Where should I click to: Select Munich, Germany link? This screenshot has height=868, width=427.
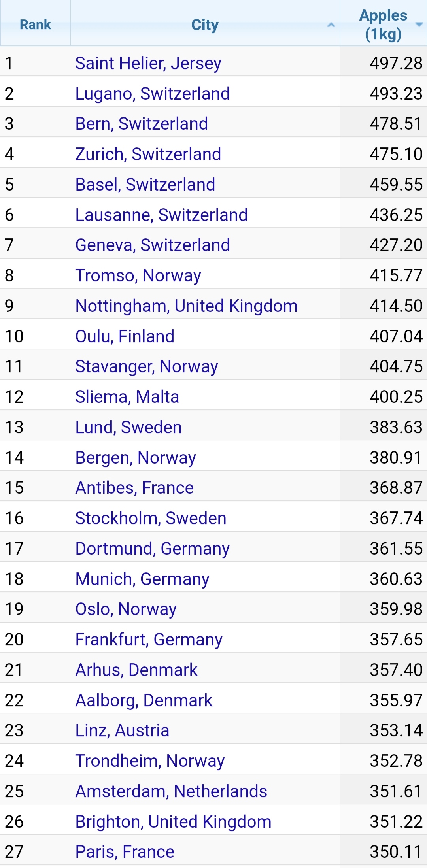142,579
